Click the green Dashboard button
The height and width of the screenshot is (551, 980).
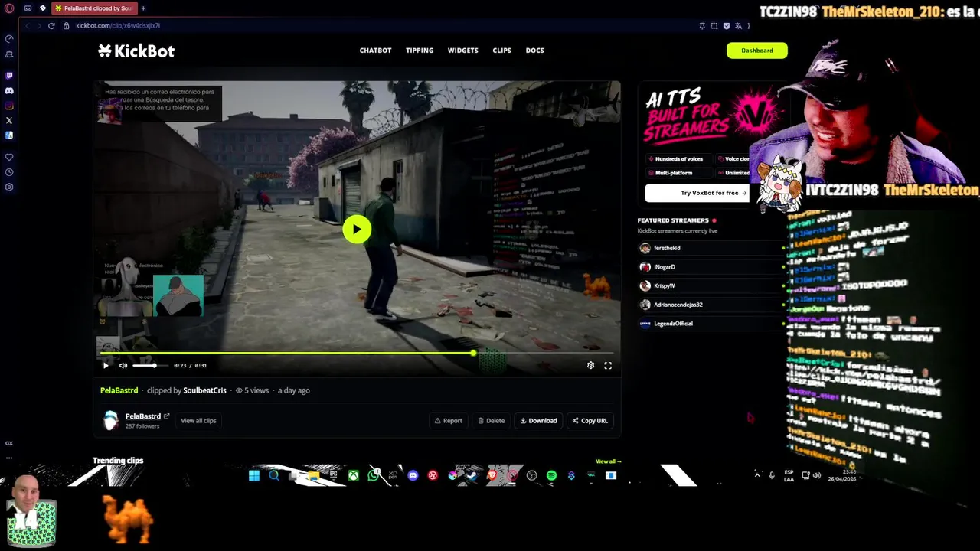pos(757,51)
